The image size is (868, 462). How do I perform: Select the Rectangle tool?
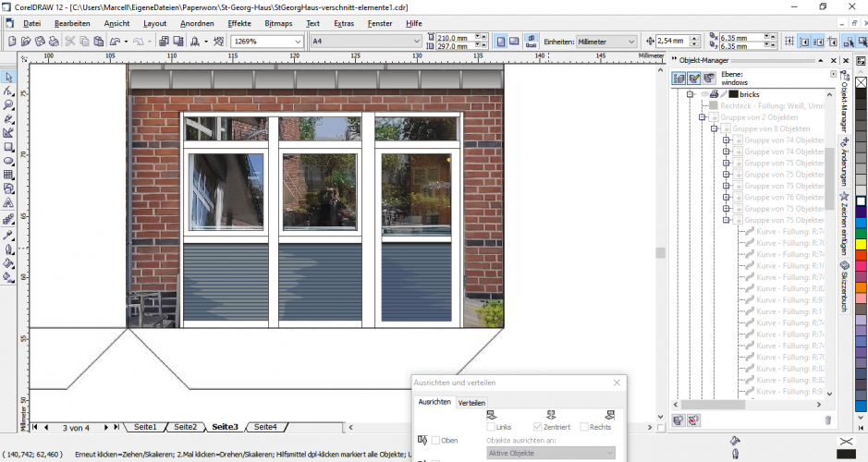[x=8, y=147]
